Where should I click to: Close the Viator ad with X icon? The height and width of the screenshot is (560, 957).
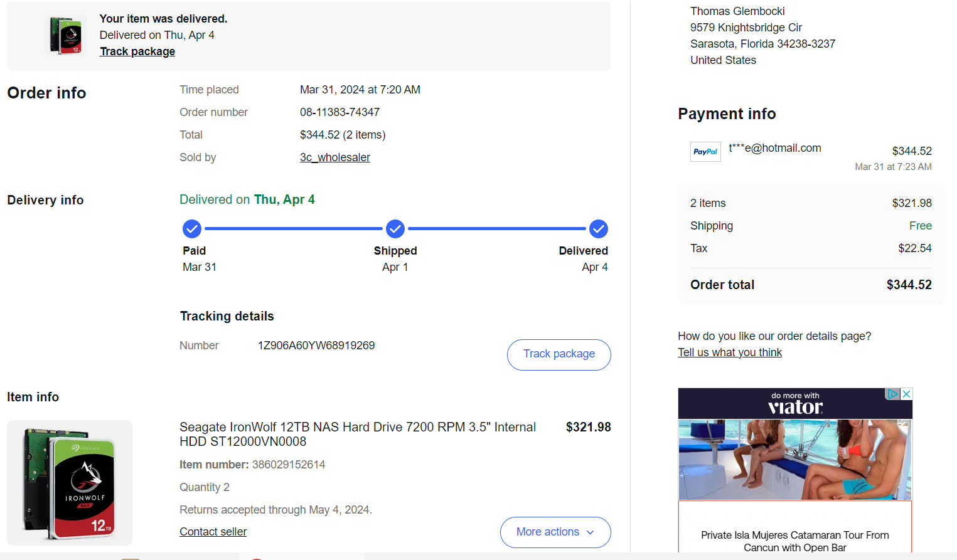(906, 394)
